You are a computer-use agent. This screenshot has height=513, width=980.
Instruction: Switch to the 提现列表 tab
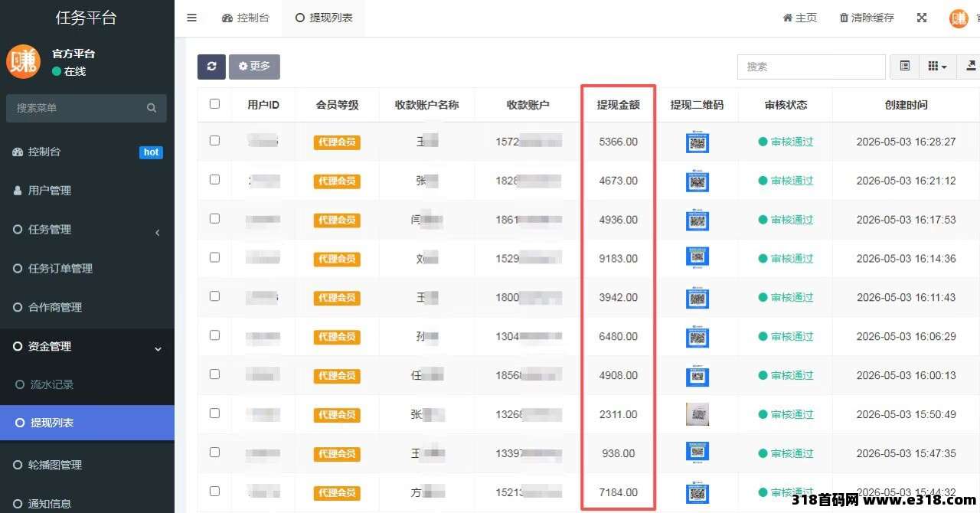coord(324,18)
